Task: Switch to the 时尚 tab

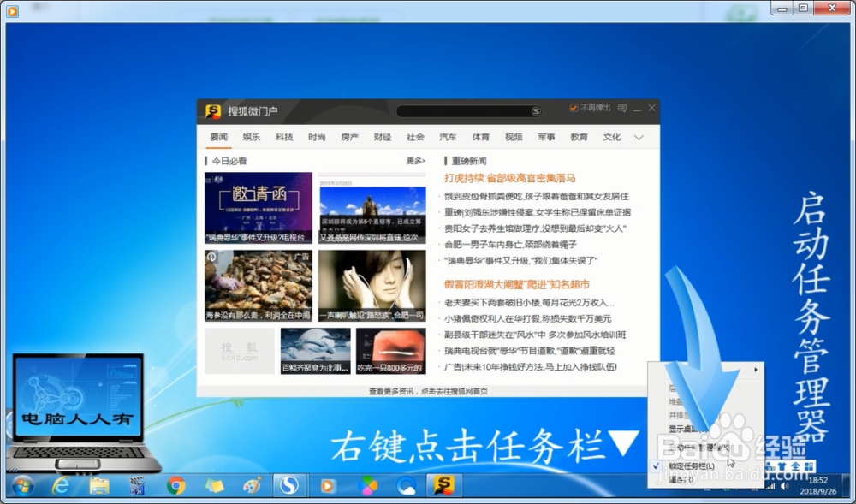Action: click(x=318, y=138)
